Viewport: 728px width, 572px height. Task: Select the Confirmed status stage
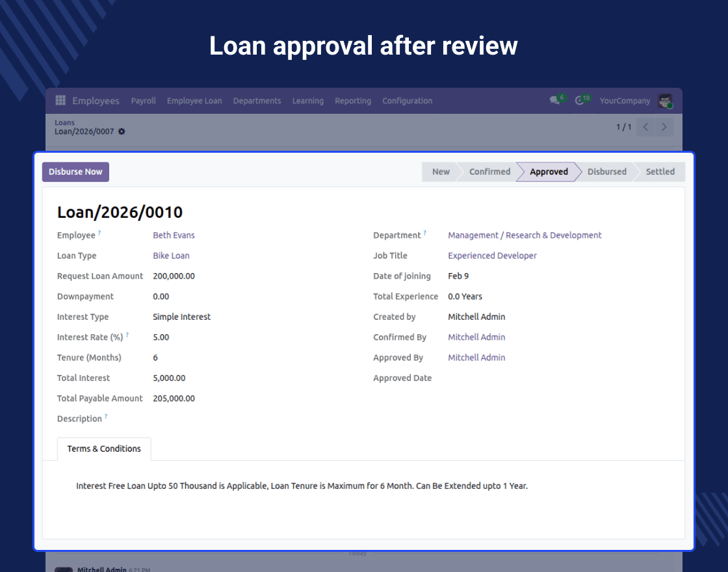[x=489, y=172]
